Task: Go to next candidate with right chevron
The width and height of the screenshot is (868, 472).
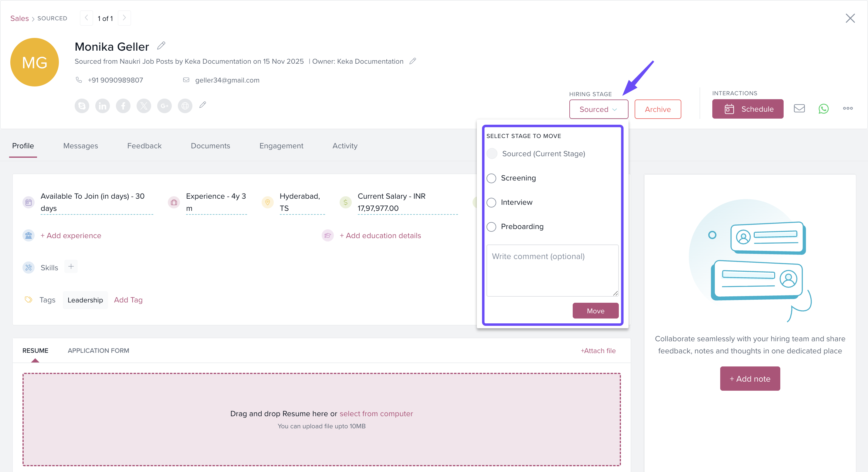Action: pyautogui.click(x=124, y=18)
